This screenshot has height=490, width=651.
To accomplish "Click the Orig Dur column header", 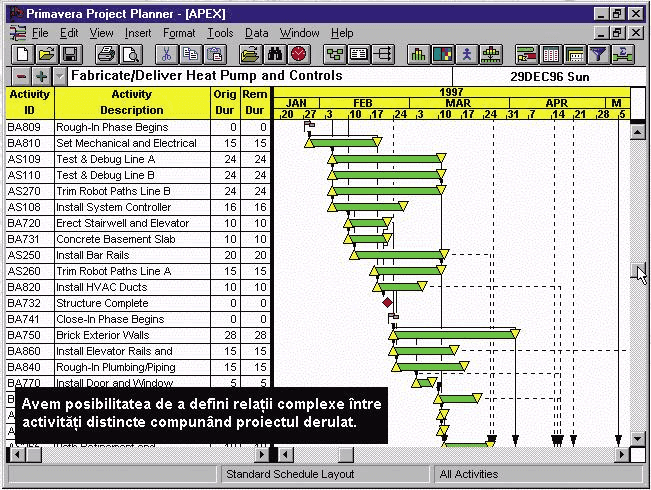I will tap(225, 103).
